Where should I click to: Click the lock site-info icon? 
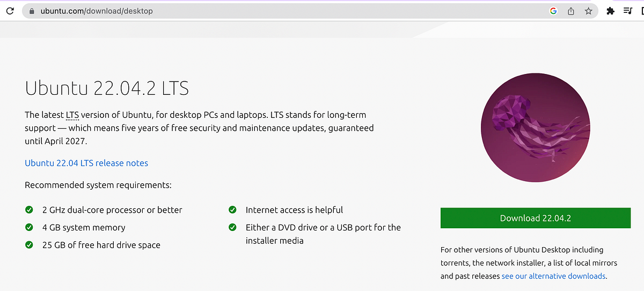(32, 11)
